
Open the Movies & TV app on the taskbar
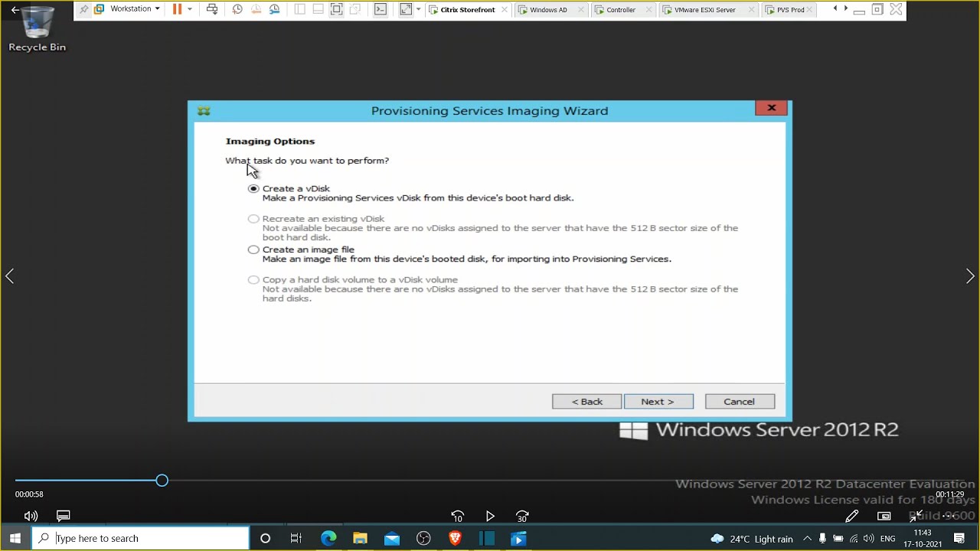coord(518,539)
